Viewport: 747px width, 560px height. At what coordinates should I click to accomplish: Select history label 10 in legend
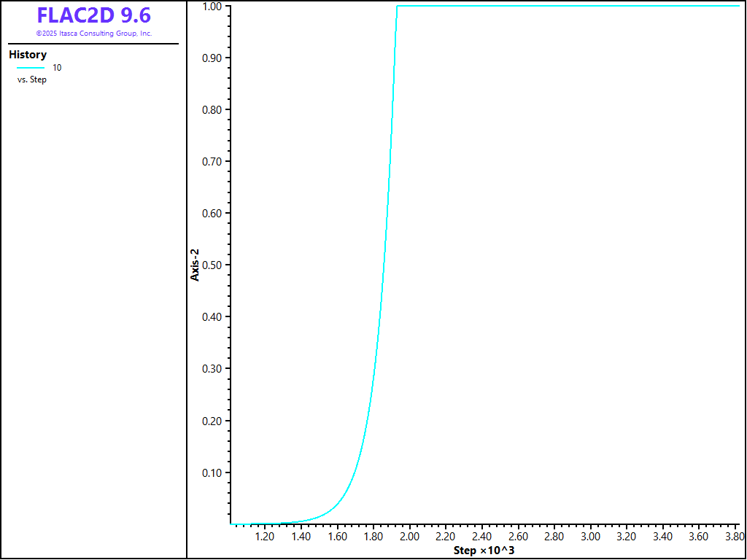click(57, 67)
